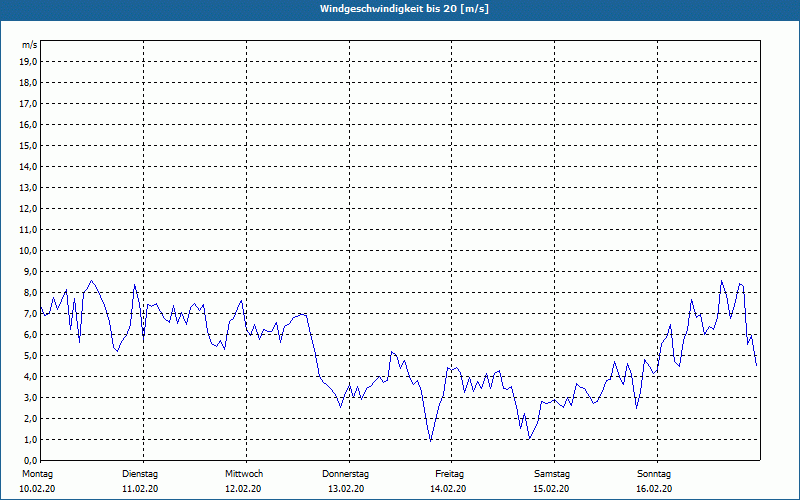Click the chart title Windgeschwindigkeit bis 20 [m/s]
The height and width of the screenshot is (500, 800).
[x=404, y=9]
